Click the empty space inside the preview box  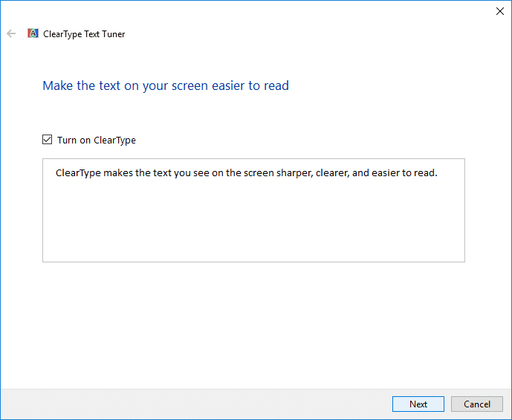[253, 223]
